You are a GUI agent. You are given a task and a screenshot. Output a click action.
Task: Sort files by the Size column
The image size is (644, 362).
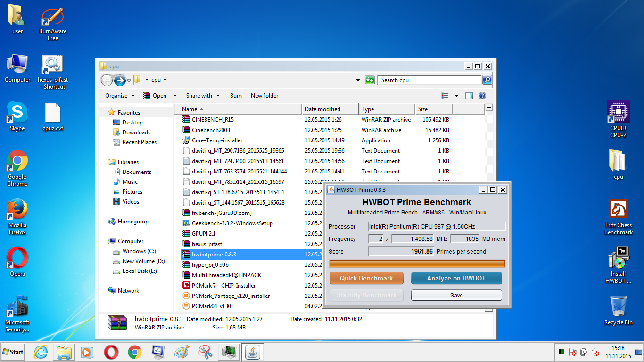[434, 109]
